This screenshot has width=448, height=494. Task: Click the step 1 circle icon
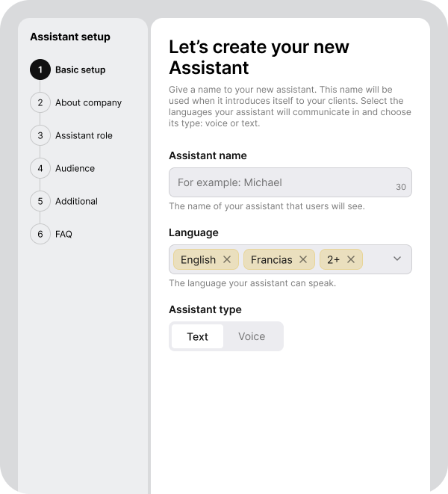40,70
